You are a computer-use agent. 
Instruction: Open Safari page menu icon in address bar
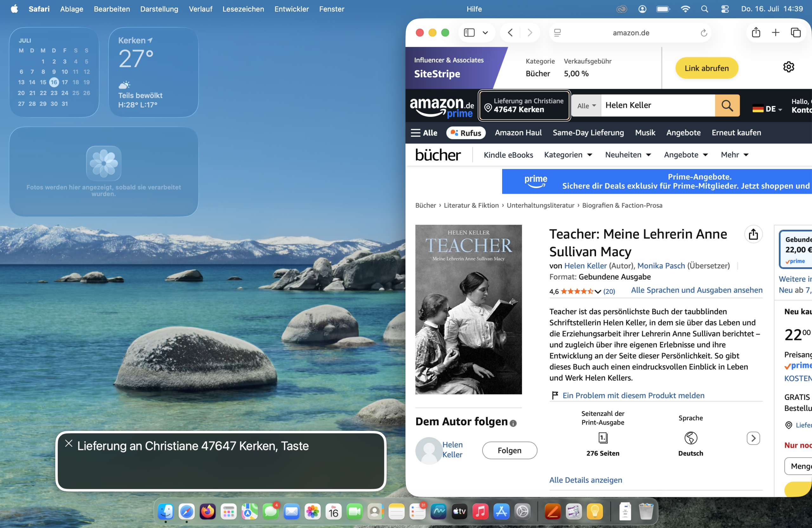(558, 33)
